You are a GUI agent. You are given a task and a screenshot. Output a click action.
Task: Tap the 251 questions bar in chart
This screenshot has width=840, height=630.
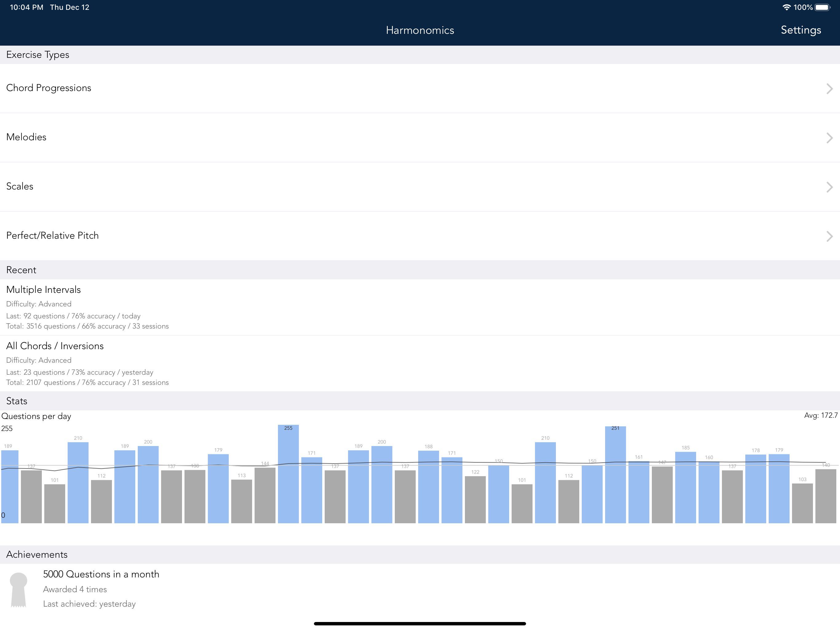pos(615,475)
